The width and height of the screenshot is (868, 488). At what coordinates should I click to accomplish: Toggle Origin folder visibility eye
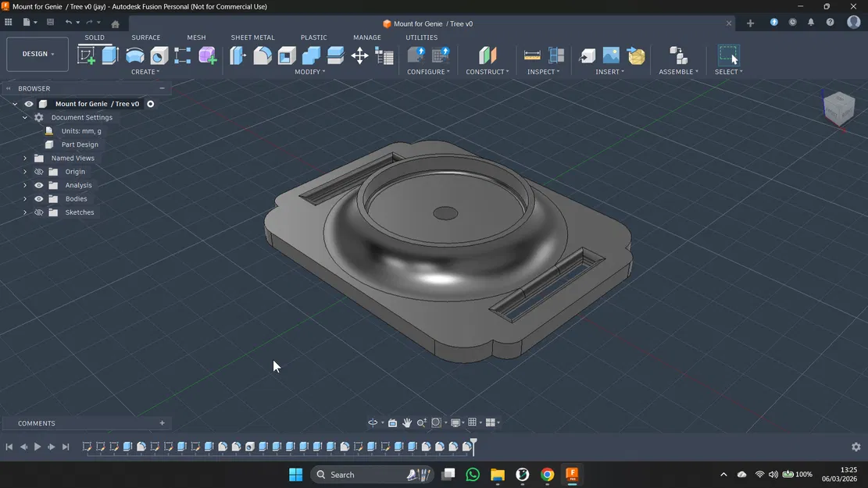(39, 172)
